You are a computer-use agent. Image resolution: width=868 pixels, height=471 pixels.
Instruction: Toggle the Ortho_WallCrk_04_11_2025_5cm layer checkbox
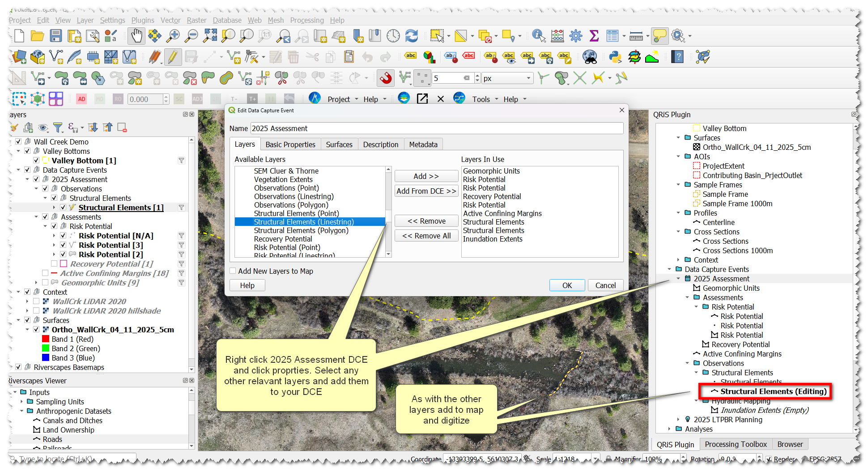tap(36, 330)
